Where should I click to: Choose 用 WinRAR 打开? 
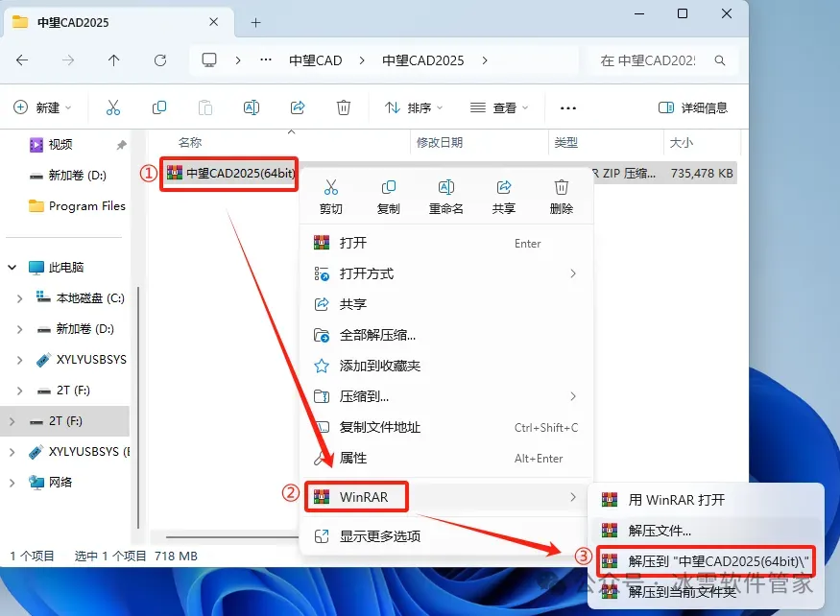[x=706, y=500]
